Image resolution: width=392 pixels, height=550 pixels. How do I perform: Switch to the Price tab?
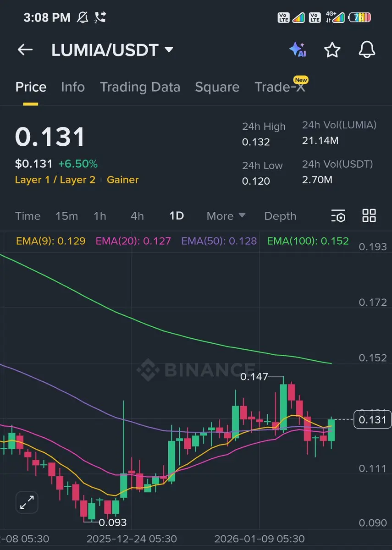[31, 87]
